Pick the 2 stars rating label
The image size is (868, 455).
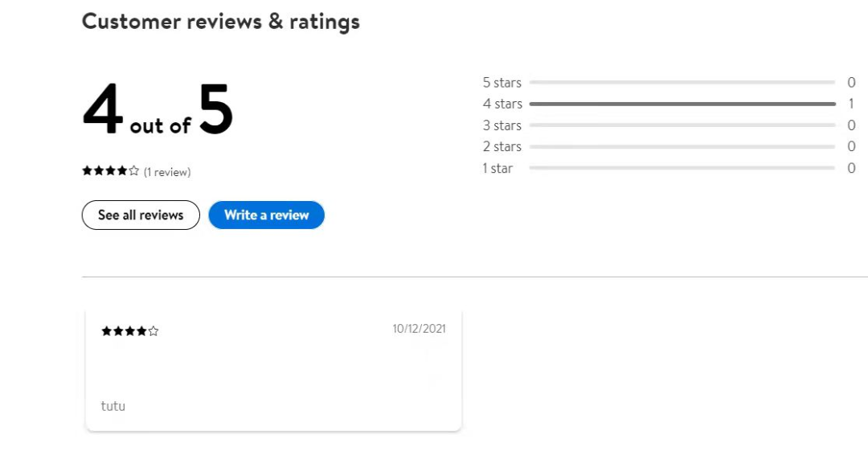502,146
